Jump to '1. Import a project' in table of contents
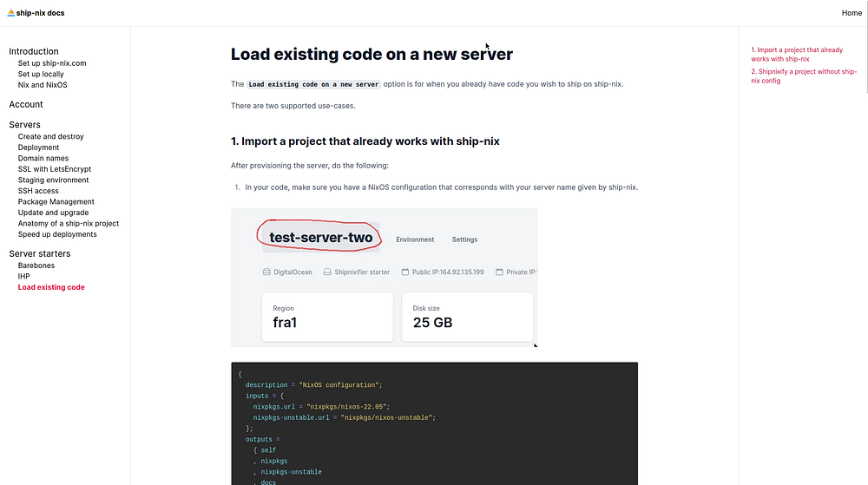Screen dimensions: 868x485 [797, 54]
